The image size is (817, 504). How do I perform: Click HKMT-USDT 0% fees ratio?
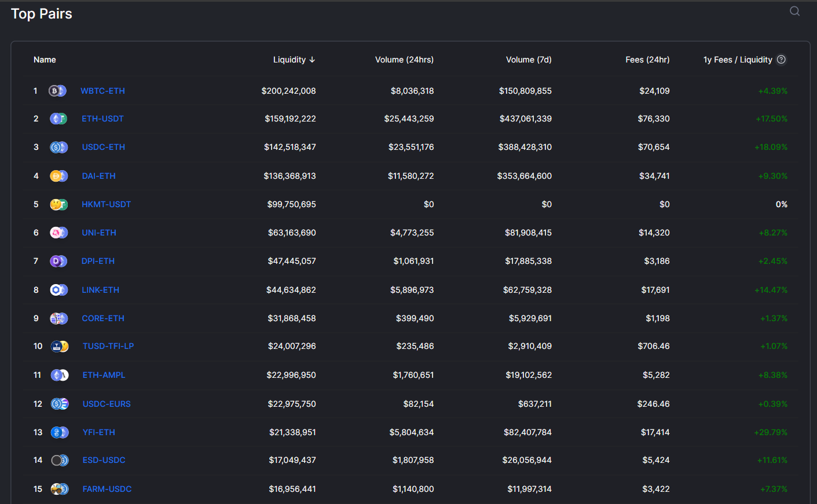coord(782,204)
